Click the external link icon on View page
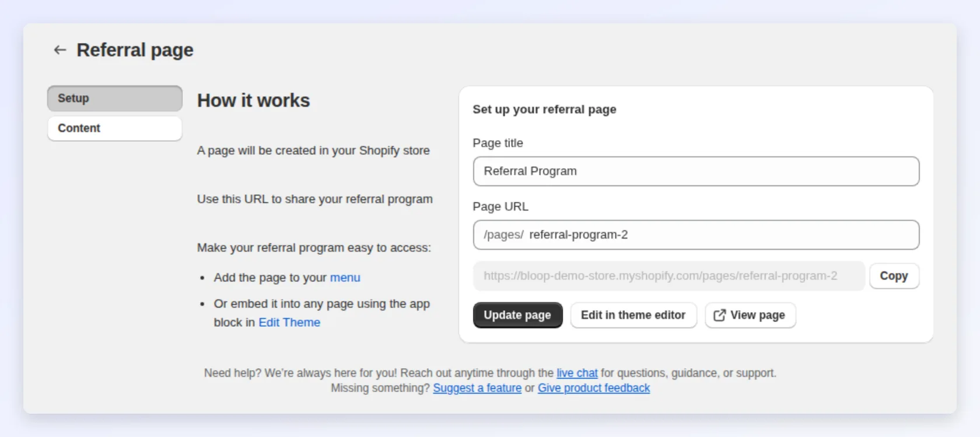 coord(720,315)
